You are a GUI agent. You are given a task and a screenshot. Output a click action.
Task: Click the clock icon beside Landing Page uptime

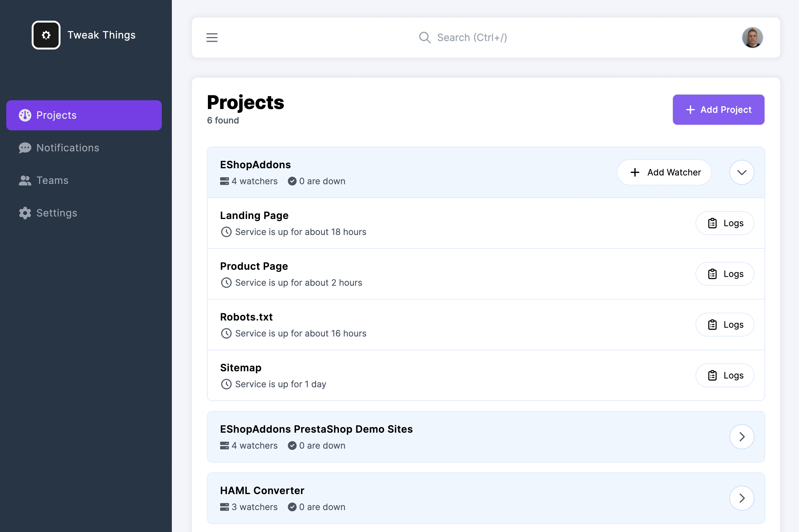226,232
